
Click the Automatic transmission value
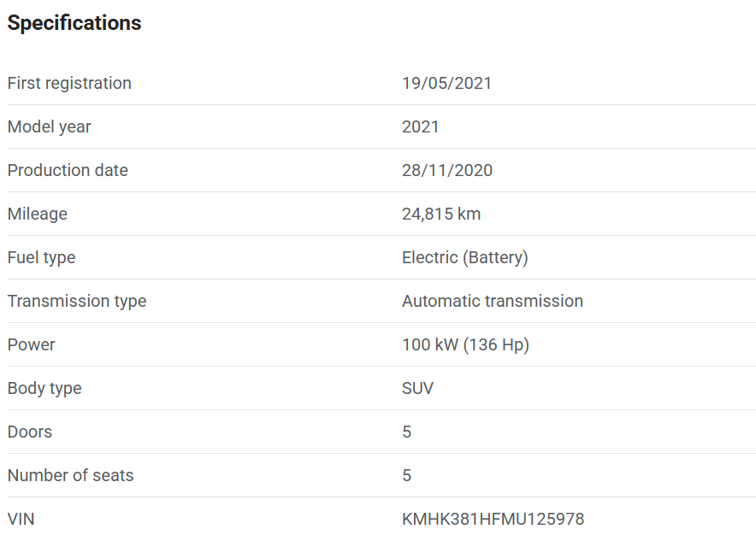[492, 301]
